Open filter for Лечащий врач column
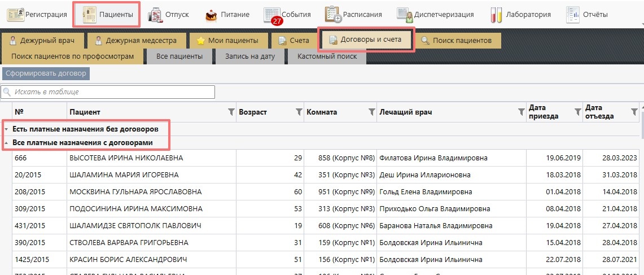Viewport: 644px width, 275px height. [521, 112]
